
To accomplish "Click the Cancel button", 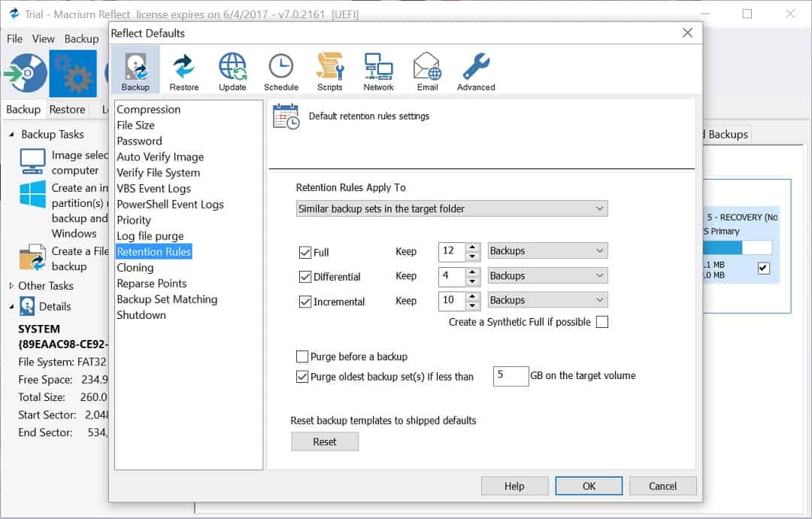I will point(663,487).
